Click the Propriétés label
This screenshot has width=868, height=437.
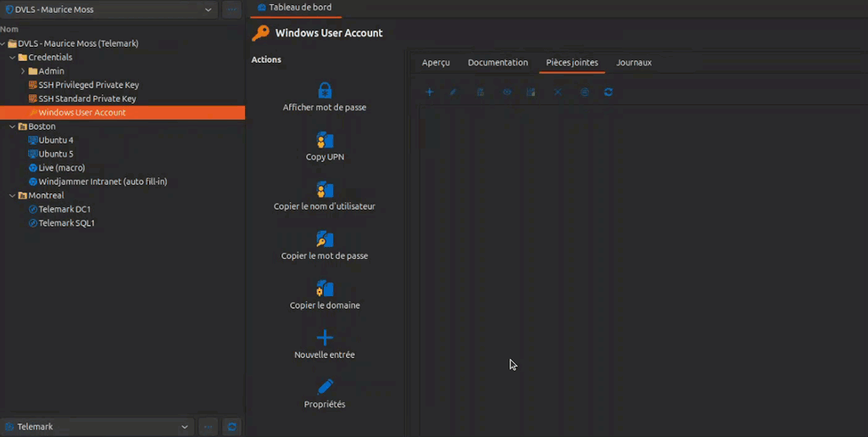pyautogui.click(x=325, y=404)
